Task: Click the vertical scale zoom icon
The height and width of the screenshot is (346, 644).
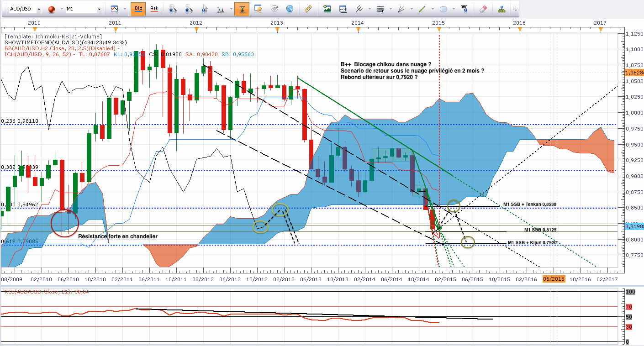Action: click(x=221, y=9)
